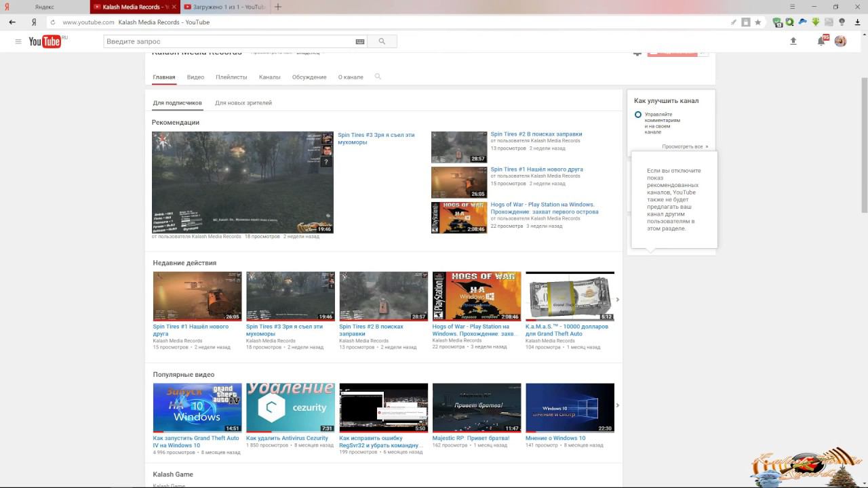Open the Spin Tires #1 Нашёл нового друга recommendation link
Image resolution: width=868 pixels, height=488 pixels.
(x=536, y=169)
